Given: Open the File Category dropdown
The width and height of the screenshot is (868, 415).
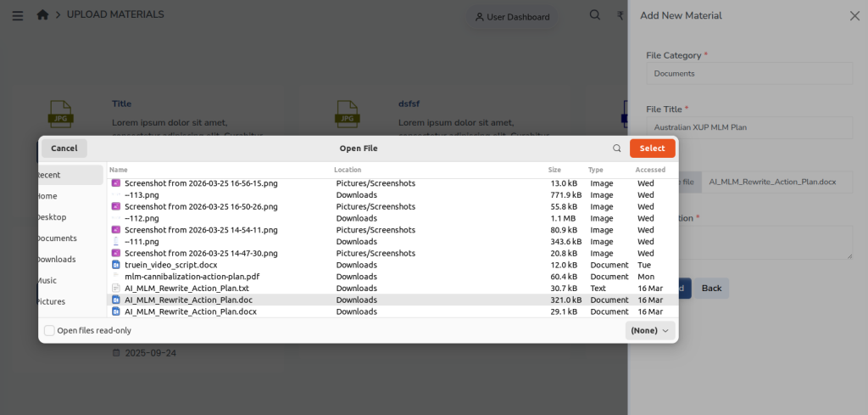Looking at the screenshot, I should tap(748, 74).
